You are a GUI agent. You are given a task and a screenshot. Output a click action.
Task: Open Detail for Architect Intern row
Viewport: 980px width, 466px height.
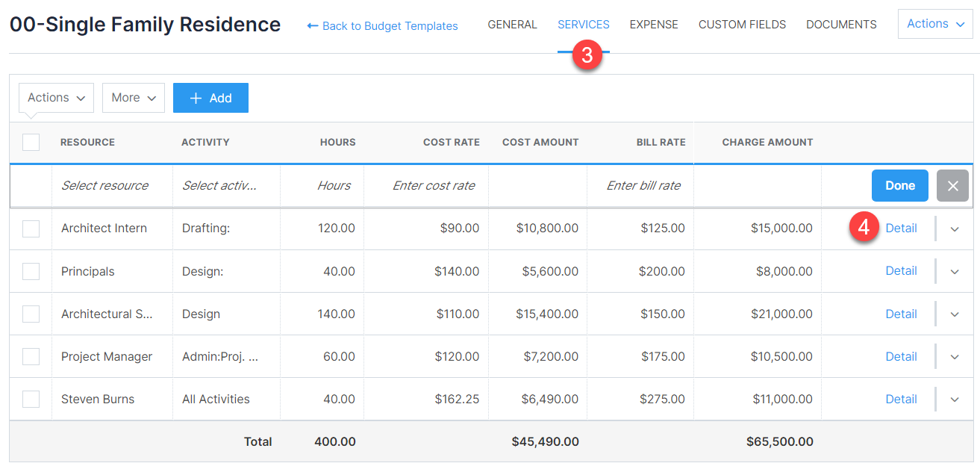[x=901, y=229]
